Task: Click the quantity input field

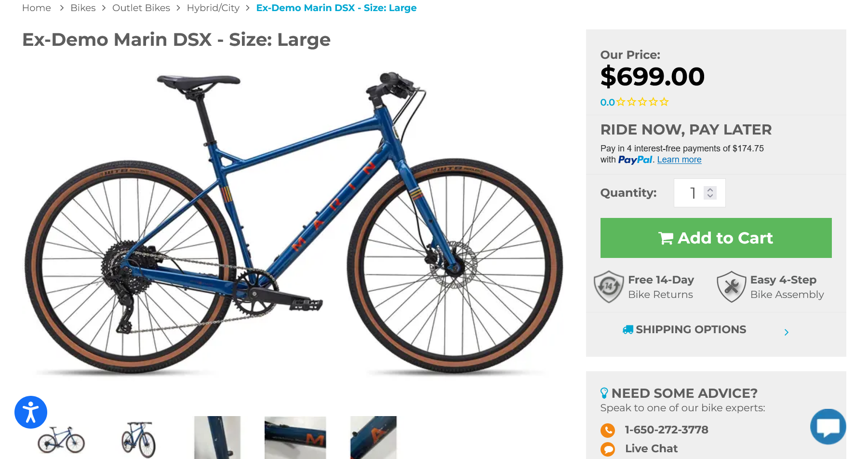Action: 699,193
